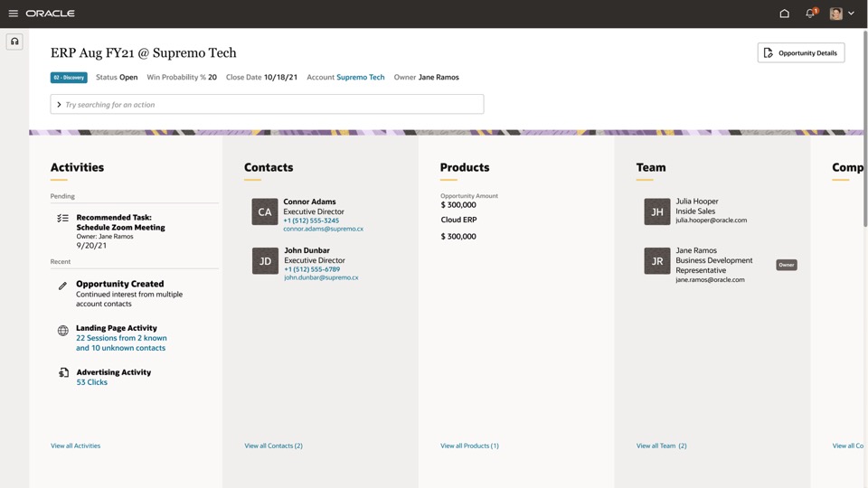868x488 pixels.
Task: Click the Owner badge next to Jane Ramos
Action: [787, 265]
